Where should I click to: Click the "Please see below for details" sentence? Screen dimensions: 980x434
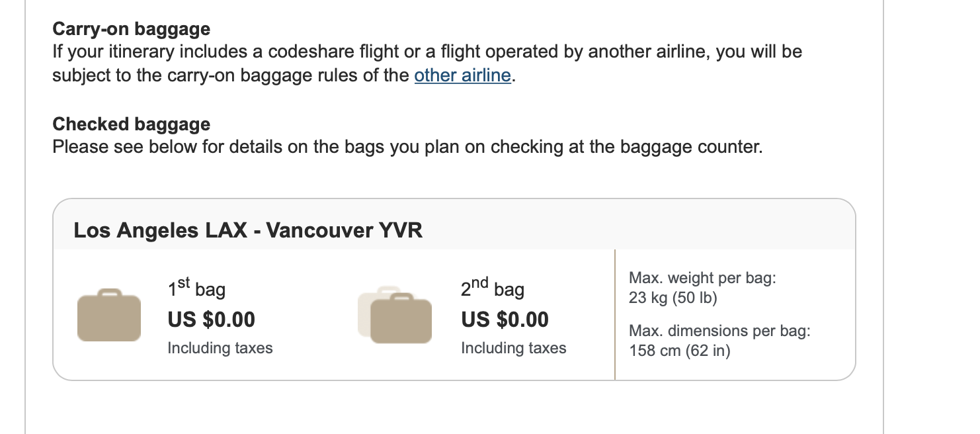pyautogui.click(x=407, y=146)
